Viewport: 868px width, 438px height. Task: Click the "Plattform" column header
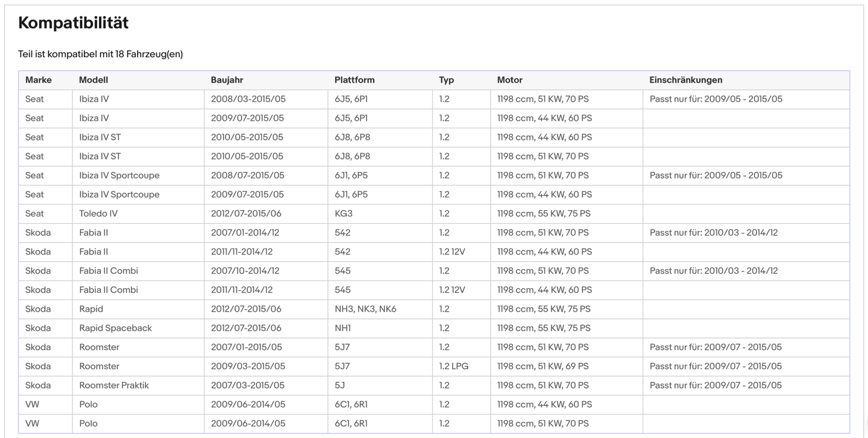(x=354, y=80)
